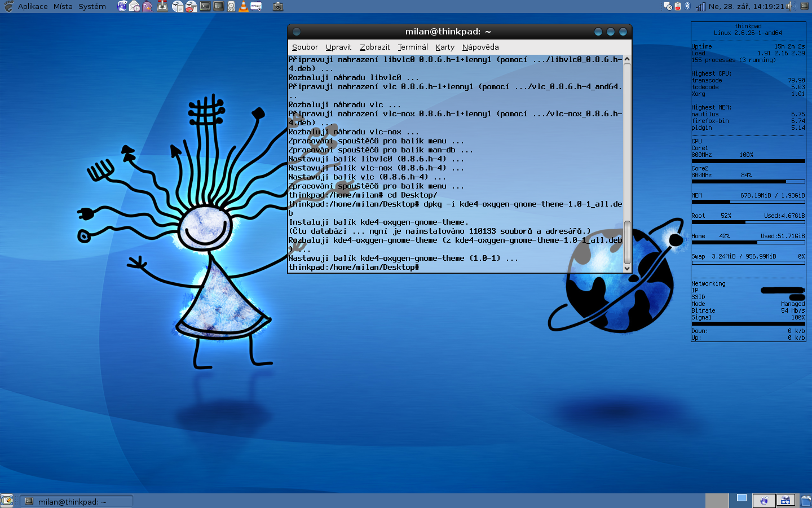This screenshot has width=812, height=508.
Task: Open the Karty menu
Action: 444,47
